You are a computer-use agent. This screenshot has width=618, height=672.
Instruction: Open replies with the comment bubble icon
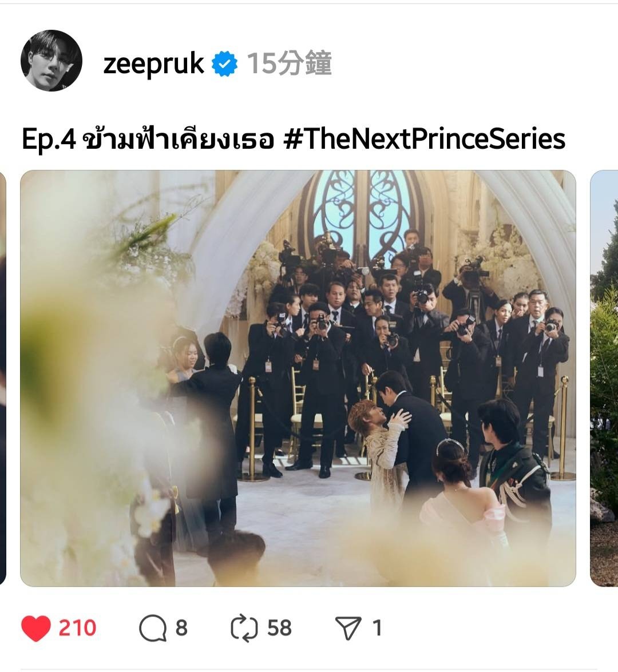tap(153, 629)
